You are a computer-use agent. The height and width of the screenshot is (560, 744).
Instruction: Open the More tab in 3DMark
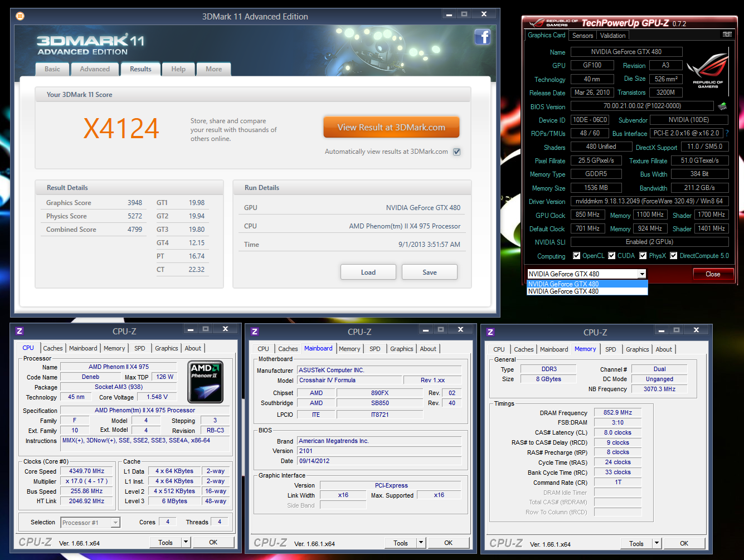click(213, 69)
